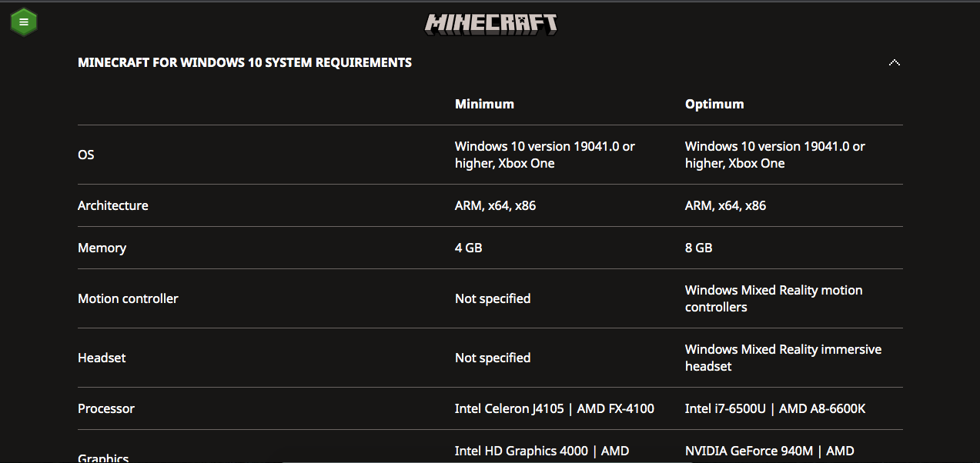Click the Processor row label
The height and width of the screenshot is (463, 980).
(106, 408)
